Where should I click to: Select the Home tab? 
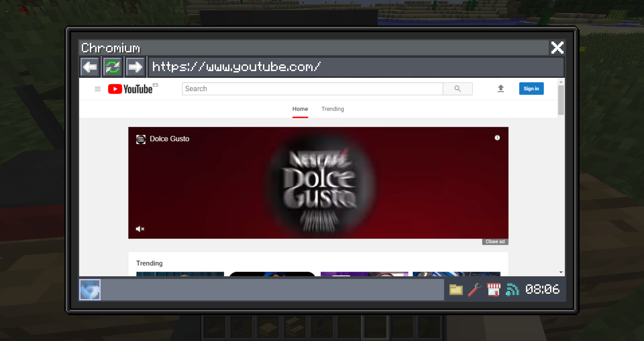click(x=300, y=109)
